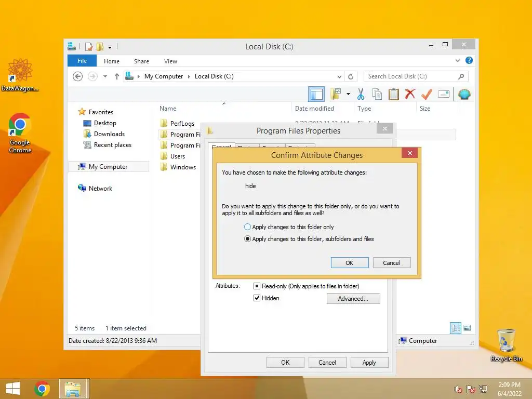Click root arrow before My Computer in breadcrumb
The width and height of the screenshot is (532, 399).
(x=138, y=76)
